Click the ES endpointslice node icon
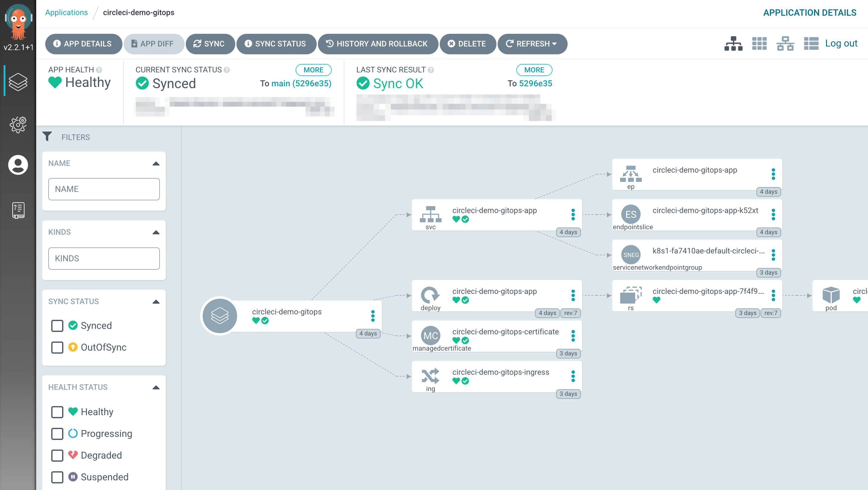This screenshot has height=490, width=868. [x=630, y=214]
